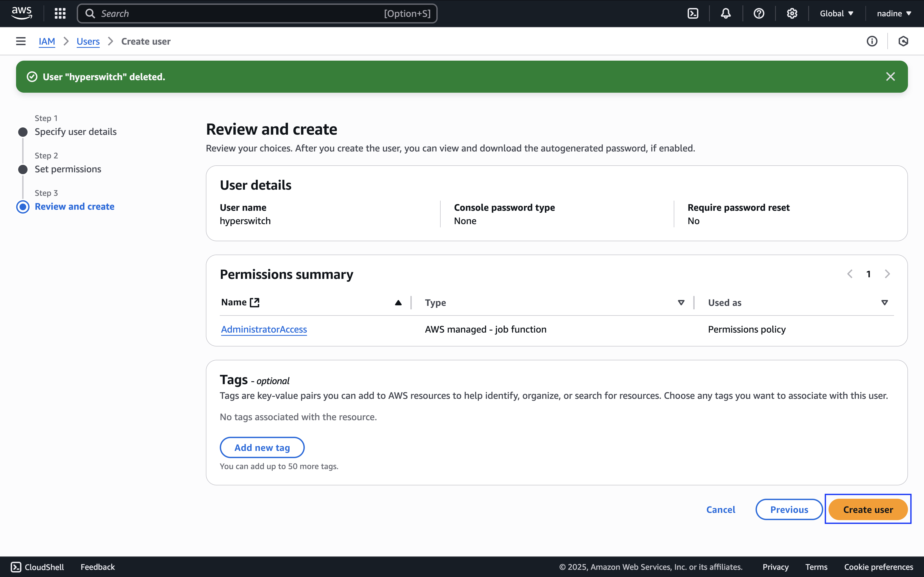Sort permissions by Name column arrow
The width and height of the screenshot is (924, 577).
(398, 303)
